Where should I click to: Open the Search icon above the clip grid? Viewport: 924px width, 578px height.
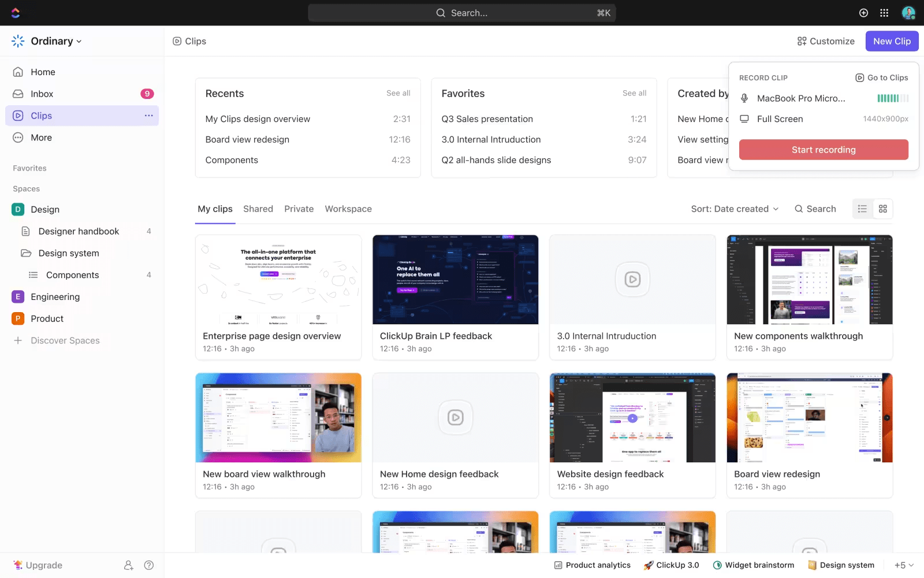click(x=799, y=209)
